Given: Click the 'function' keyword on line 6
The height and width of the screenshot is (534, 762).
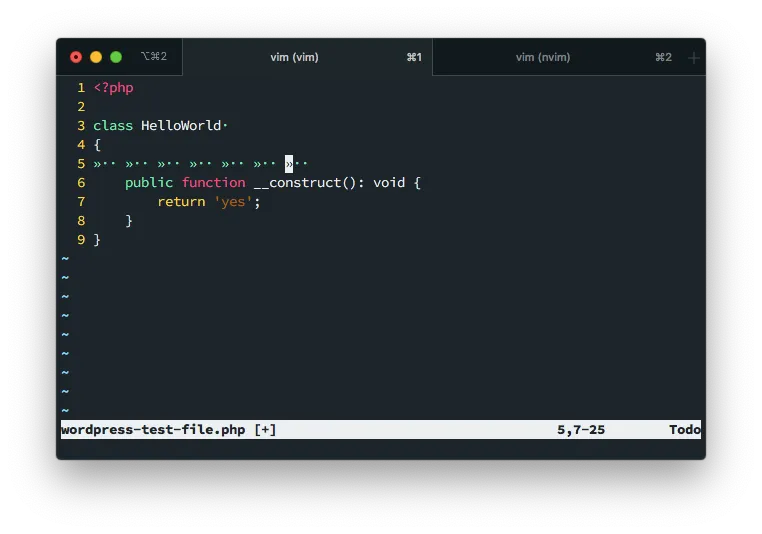Looking at the screenshot, I should [213, 183].
